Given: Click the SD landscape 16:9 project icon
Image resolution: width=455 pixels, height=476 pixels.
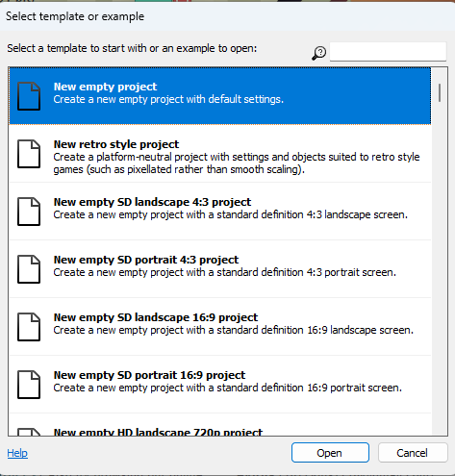Looking at the screenshot, I should (29, 327).
